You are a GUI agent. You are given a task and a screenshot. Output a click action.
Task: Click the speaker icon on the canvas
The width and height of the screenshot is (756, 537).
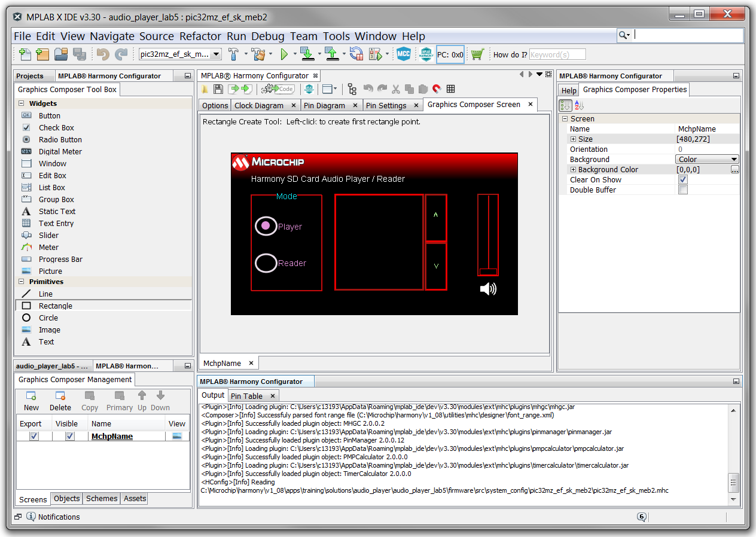click(488, 289)
